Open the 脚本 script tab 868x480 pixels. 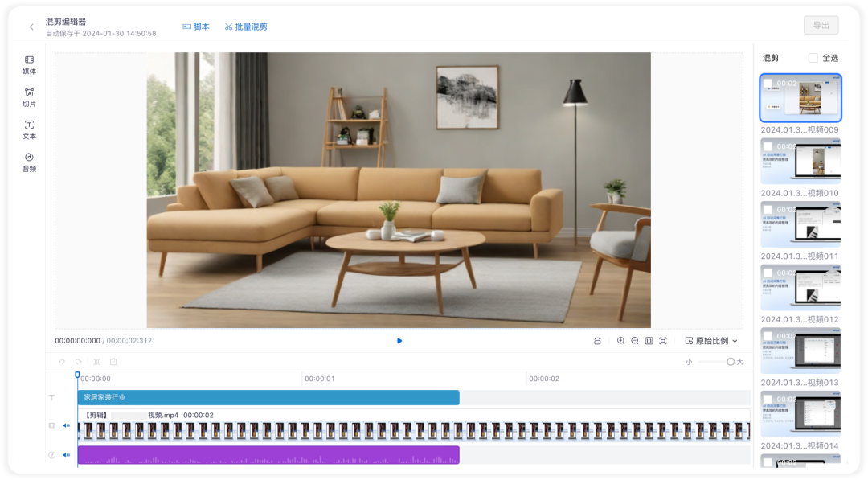coord(196,27)
